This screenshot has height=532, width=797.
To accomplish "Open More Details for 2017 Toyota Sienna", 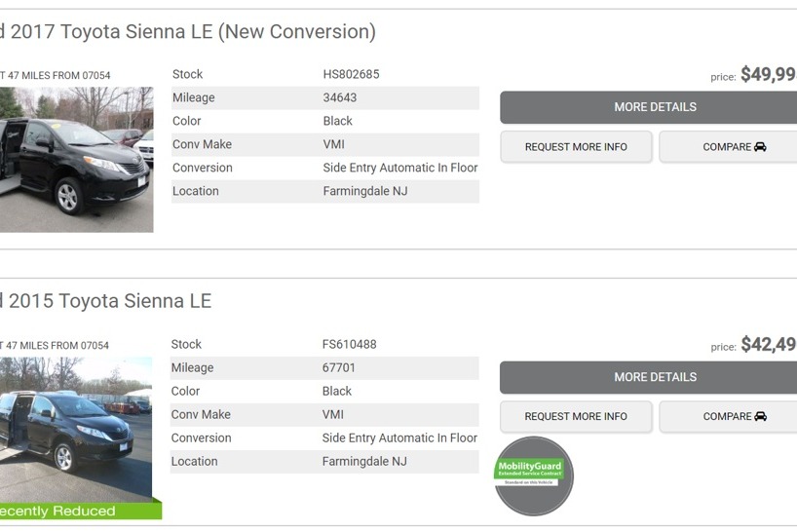I will [649, 107].
